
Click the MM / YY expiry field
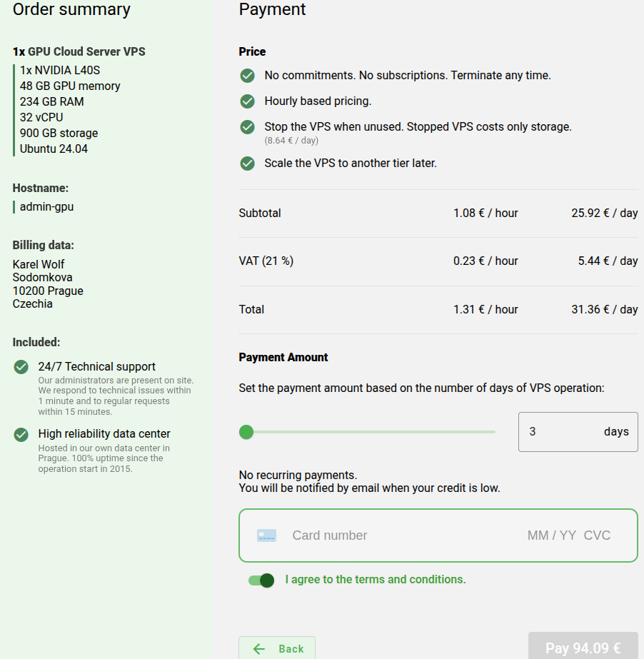click(x=551, y=535)
